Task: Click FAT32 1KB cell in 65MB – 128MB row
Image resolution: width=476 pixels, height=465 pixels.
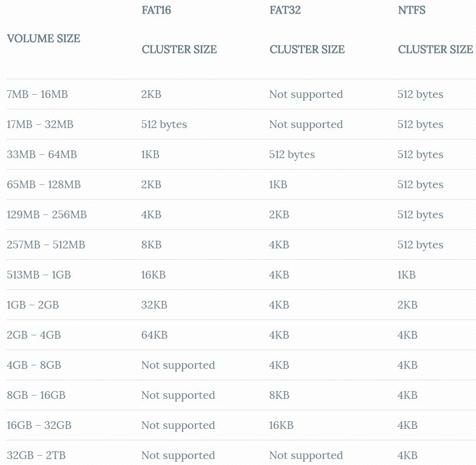Action: (278, 184)
